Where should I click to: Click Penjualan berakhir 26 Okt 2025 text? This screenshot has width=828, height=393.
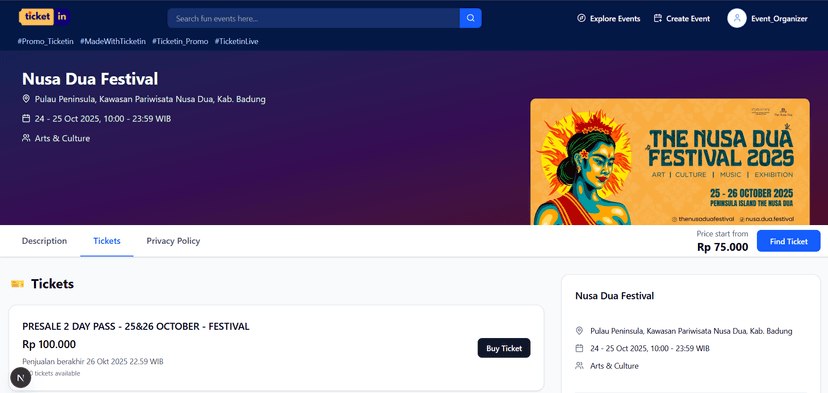(93, 362)
